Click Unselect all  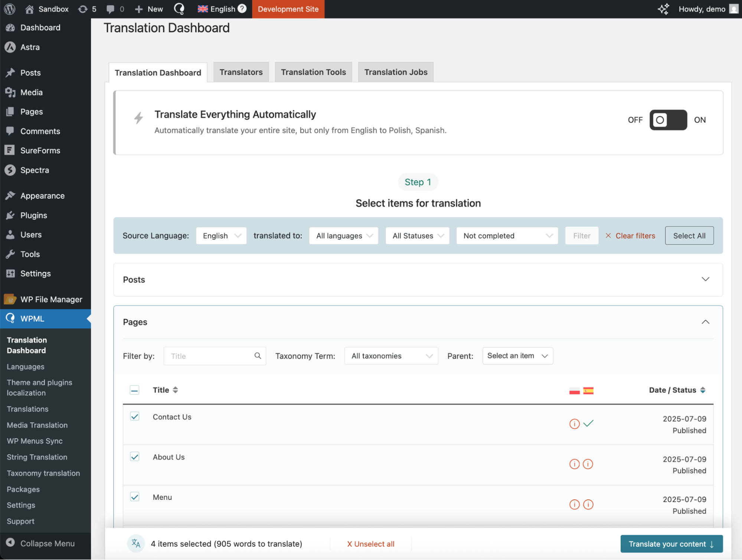point(370,544)
